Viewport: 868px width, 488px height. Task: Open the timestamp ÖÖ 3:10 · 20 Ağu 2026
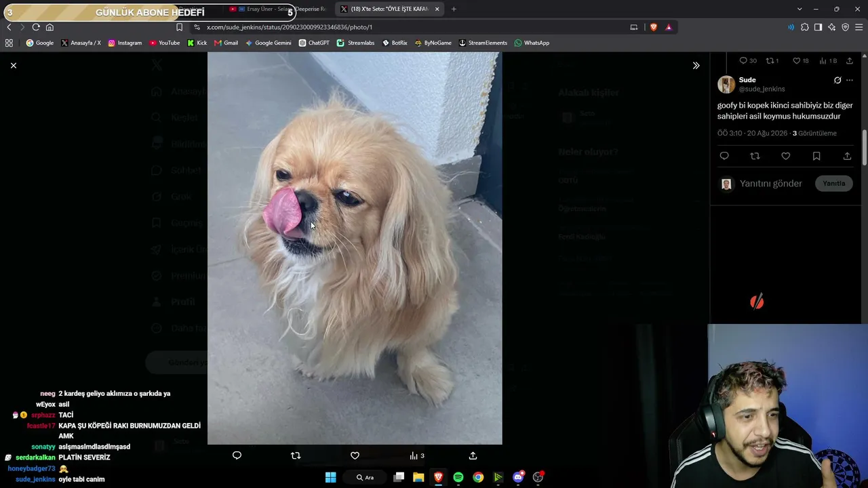pyautogui.click(x=753, y=134)
